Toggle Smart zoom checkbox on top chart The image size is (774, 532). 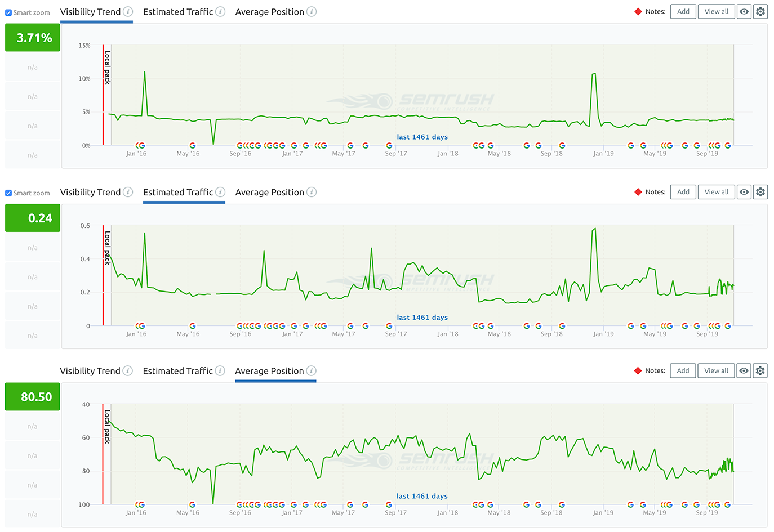[x=8, y=12]
